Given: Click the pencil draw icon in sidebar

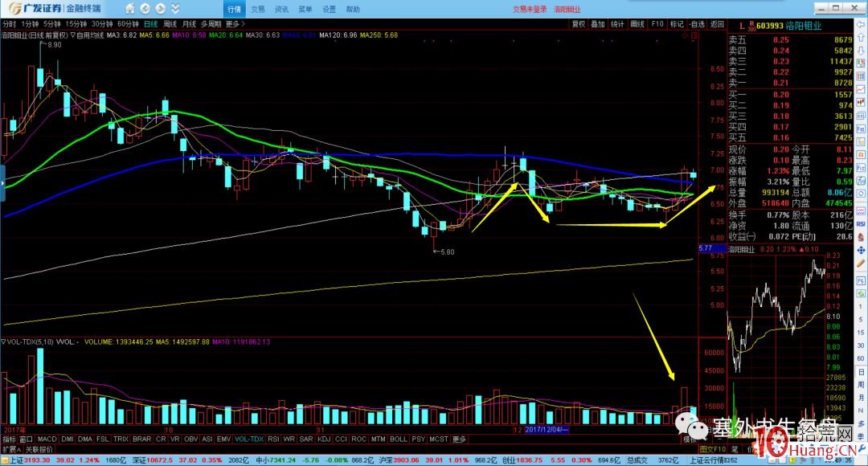Looking at the screenshot, I should point(862,264).
